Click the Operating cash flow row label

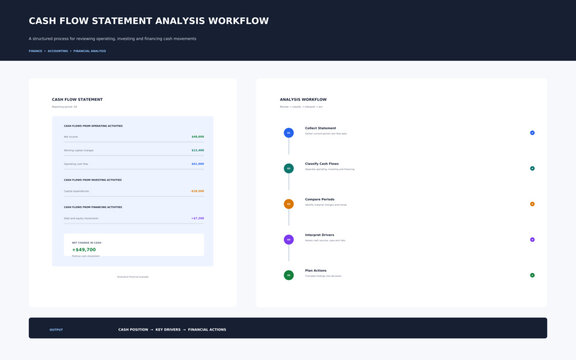(x=76, y=164)
